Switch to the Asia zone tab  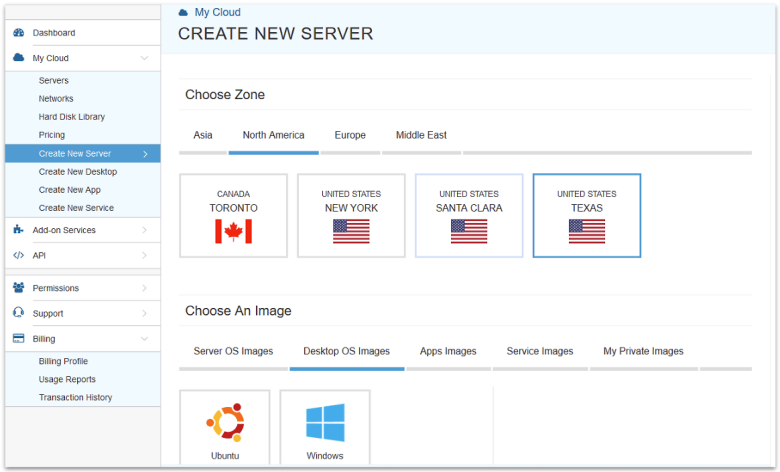(x=203, y=135)
